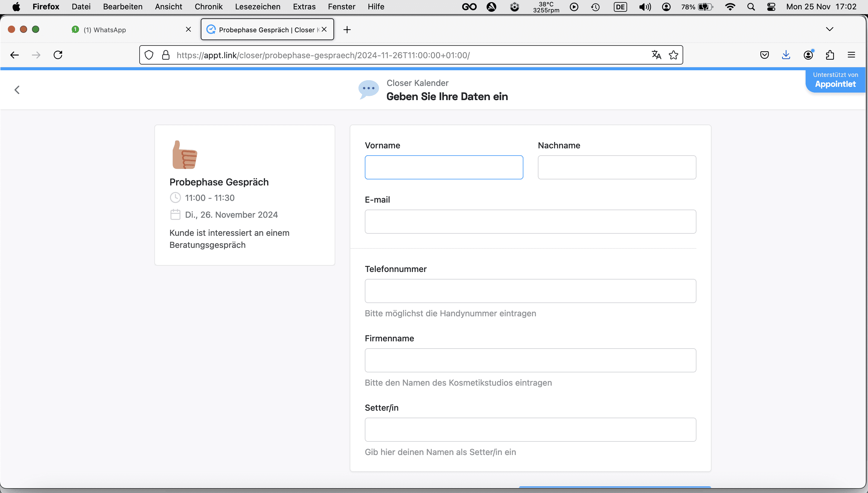The height and width of the screenshot is (493, 868).
Task: Open the Pocket save icon
Action: [764, 55]
